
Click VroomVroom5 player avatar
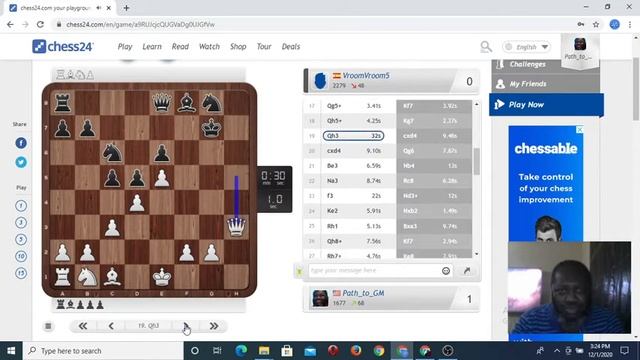pyautogui.click(x=320, y=80)
